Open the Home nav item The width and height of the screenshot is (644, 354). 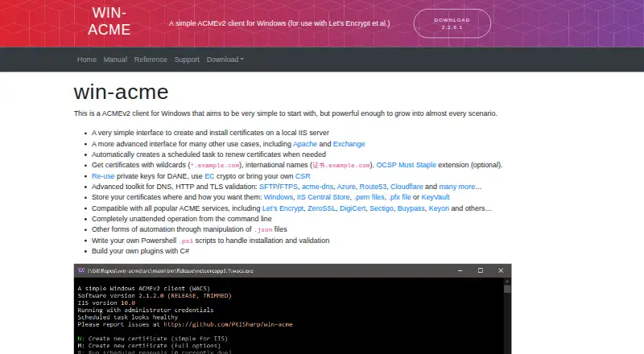(x=87, y=60)
